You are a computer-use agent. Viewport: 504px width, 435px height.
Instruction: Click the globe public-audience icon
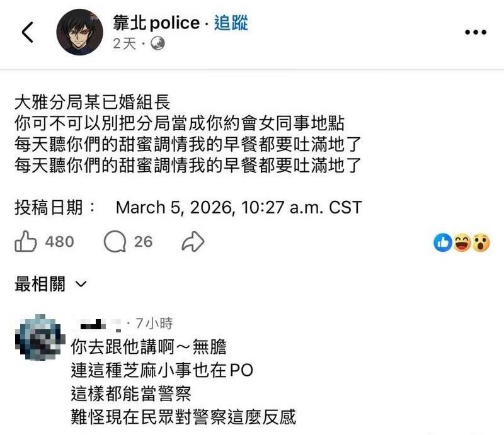point(157,43)
